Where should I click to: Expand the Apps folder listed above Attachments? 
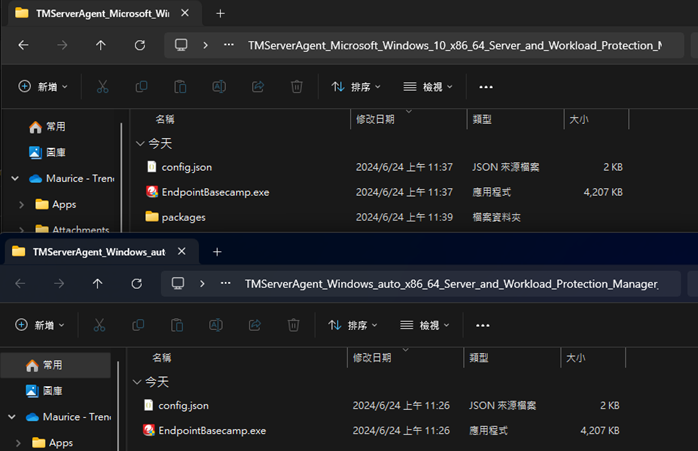point(22,204)
